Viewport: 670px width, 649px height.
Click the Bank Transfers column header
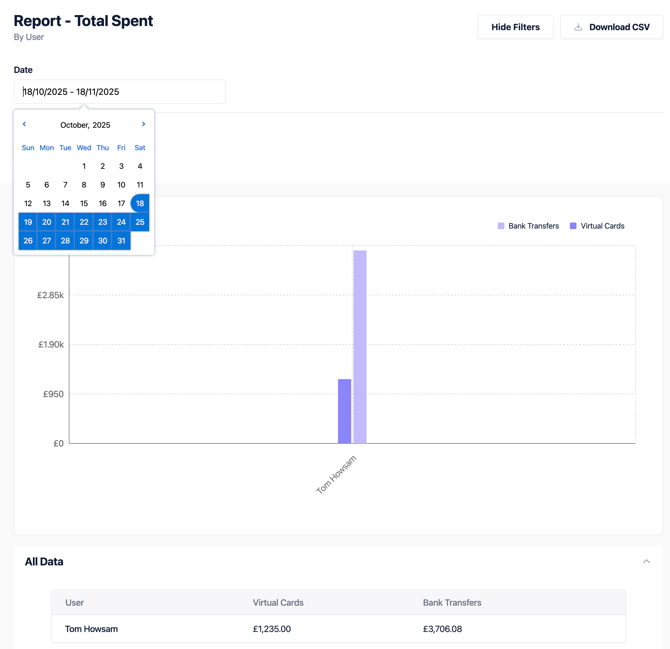click(452, 603)
